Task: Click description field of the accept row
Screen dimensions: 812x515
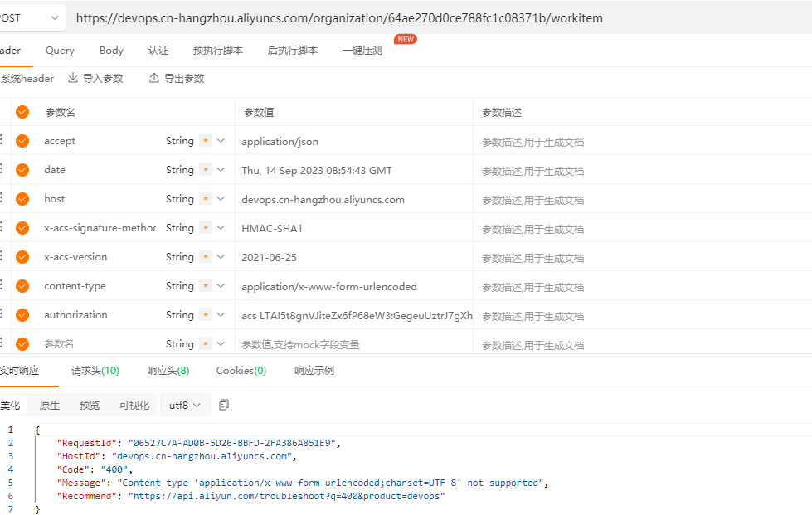Action: [x=642, y=142]
